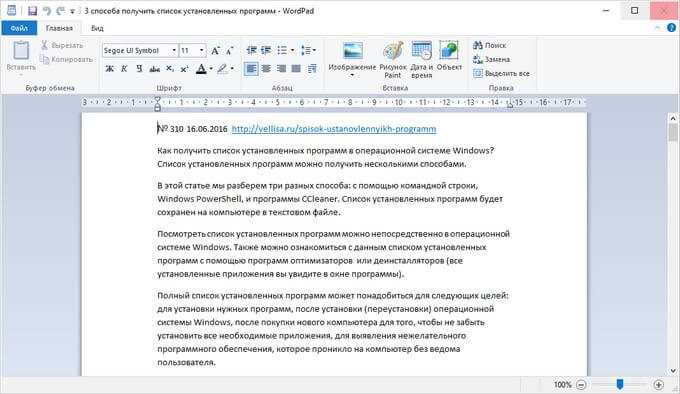Expand the Изображение dropdown arrow

[x=352, y=75]
